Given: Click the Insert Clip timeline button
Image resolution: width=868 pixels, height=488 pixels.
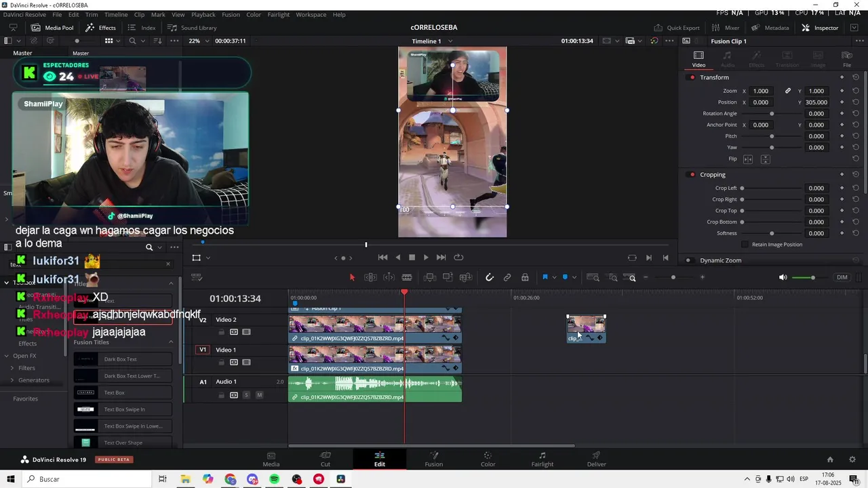Looking at the screenshot, I should (x=429, y=277).
